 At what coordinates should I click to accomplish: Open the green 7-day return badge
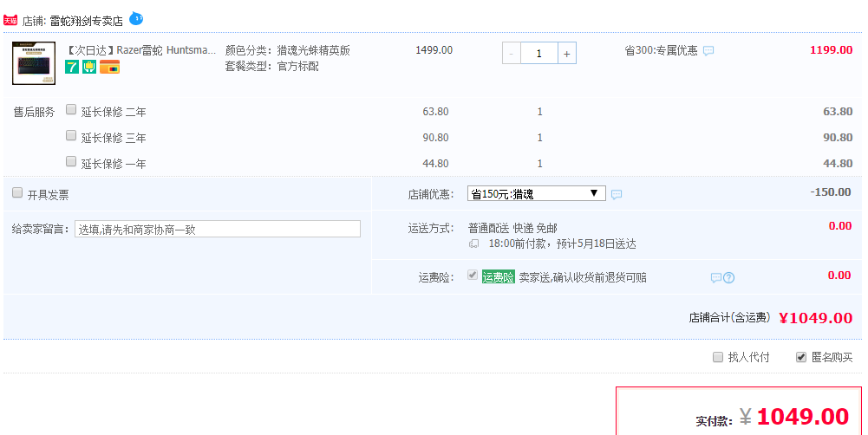point(72,67)
